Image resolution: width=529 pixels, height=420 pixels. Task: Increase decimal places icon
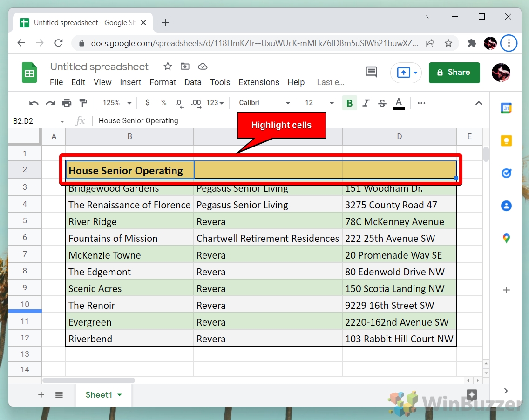pyautogui.click(x=196, y=103)
